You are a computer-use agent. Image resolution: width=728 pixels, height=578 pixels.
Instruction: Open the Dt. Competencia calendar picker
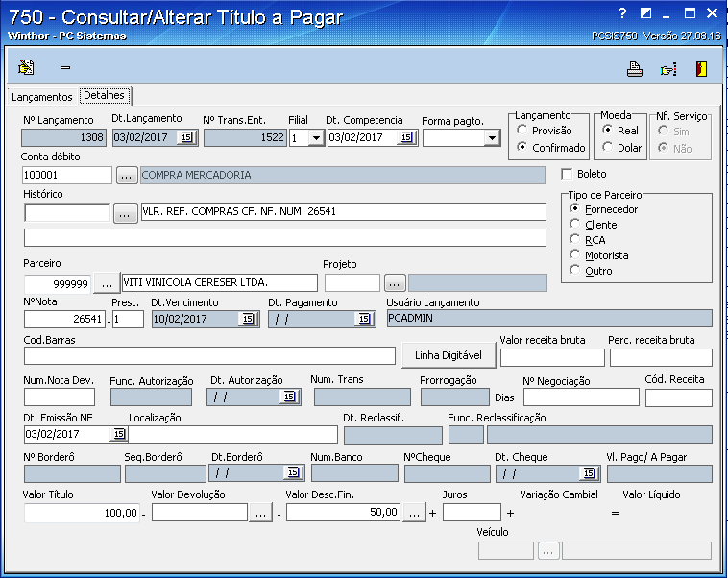click(406, 137)
